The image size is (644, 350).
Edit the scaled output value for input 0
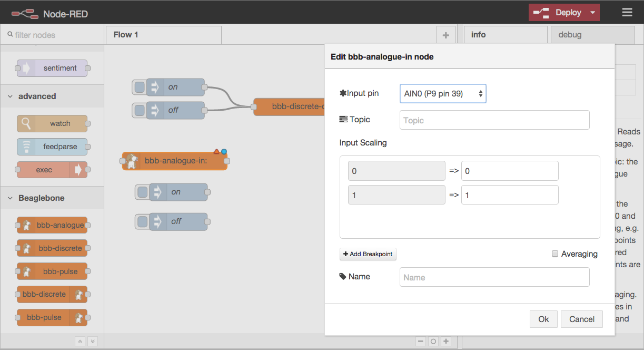pyautogui.click(x=510, y=171)
